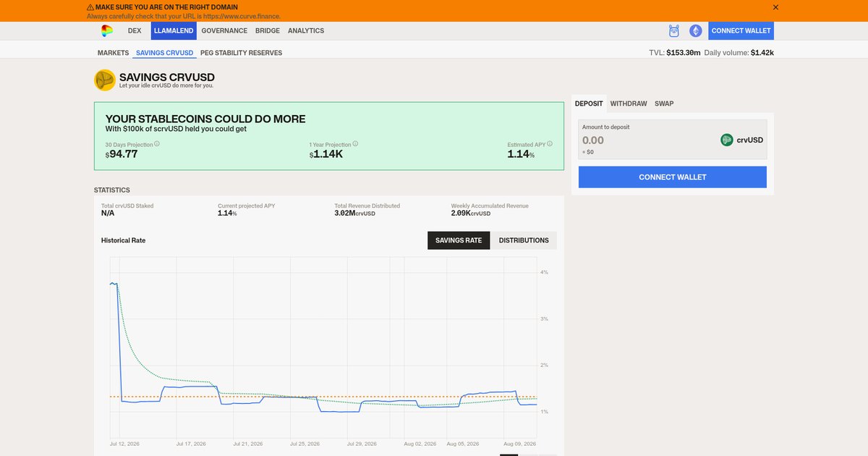Click the Curve rainbow logo
The image size is (868, 456).
[x=107, y=30]
